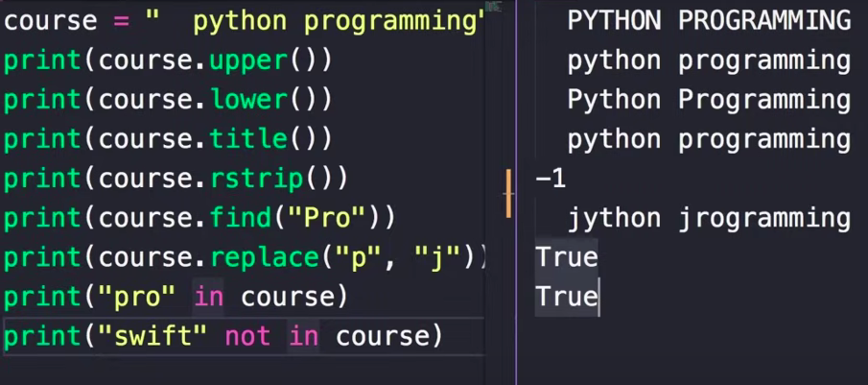Click the "swift" not in course line

pos(223,337)
